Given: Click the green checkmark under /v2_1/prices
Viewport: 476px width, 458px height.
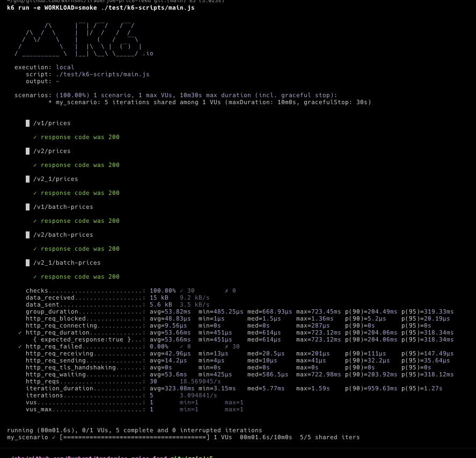Looking at the screenshot, I should click(35, 193).
